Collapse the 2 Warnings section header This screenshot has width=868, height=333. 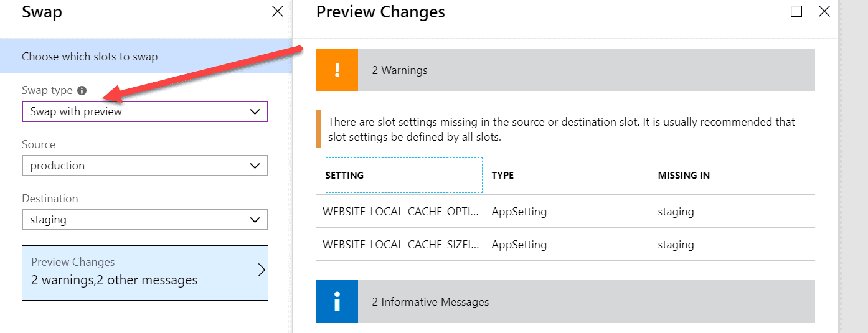point(565,70)
